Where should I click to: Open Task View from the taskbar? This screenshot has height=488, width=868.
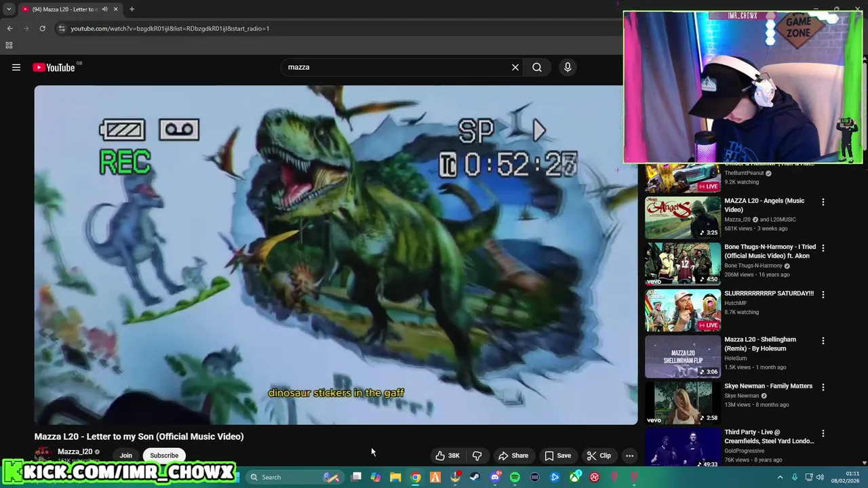pos(356,477)
